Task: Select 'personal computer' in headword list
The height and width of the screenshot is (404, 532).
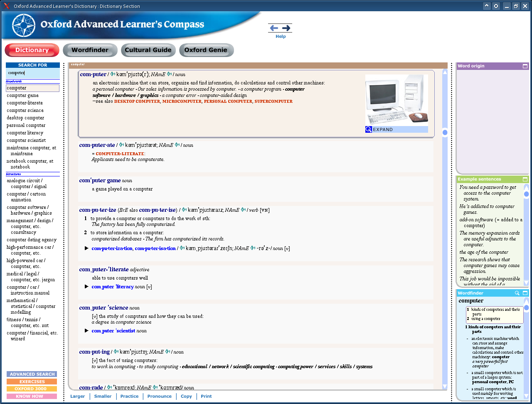Action: (x=26, y=125)
